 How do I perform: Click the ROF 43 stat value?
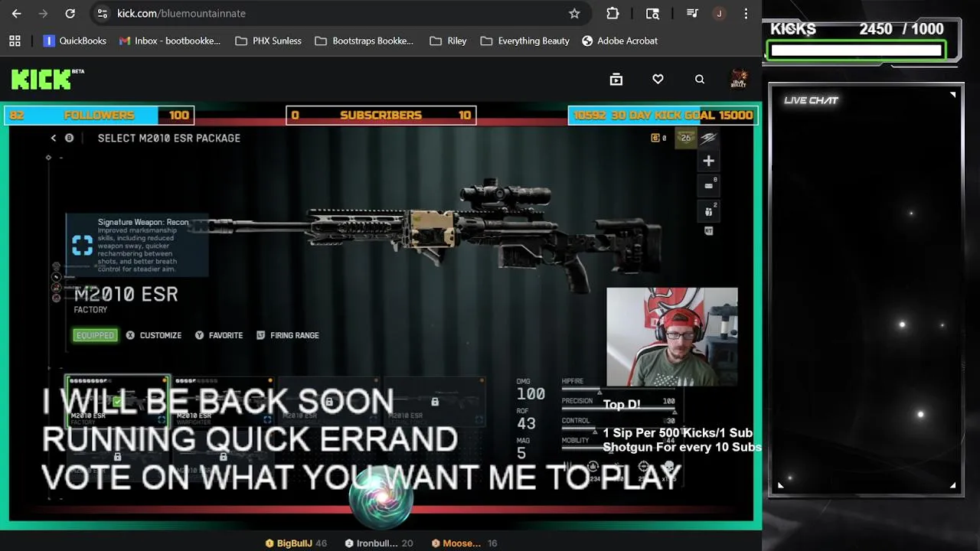pos(526,423)
